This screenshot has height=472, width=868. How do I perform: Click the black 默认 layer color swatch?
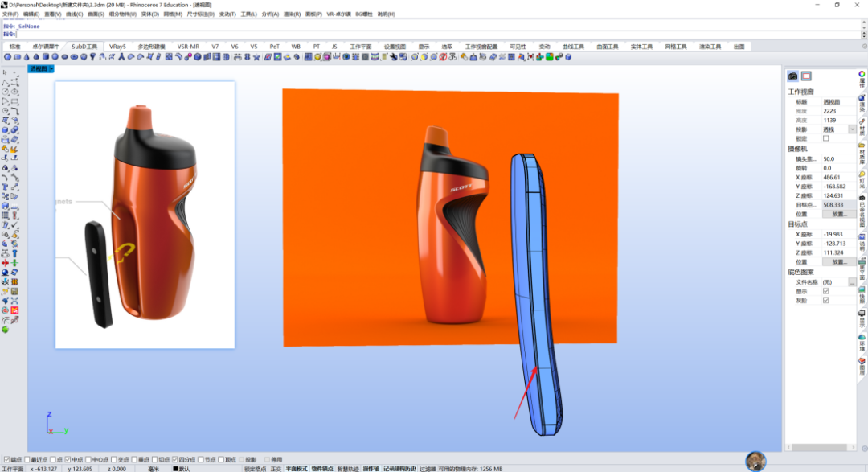click(x=175, y=469)
